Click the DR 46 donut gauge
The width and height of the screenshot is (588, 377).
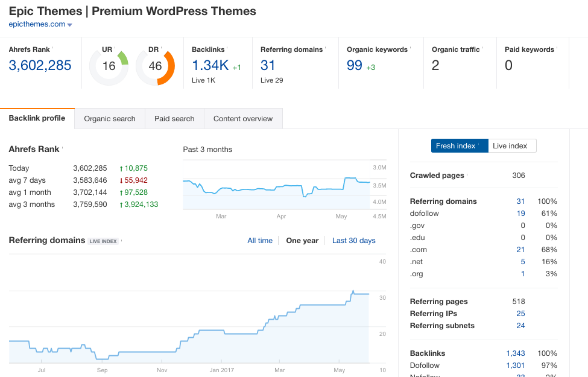click(155, 66)
